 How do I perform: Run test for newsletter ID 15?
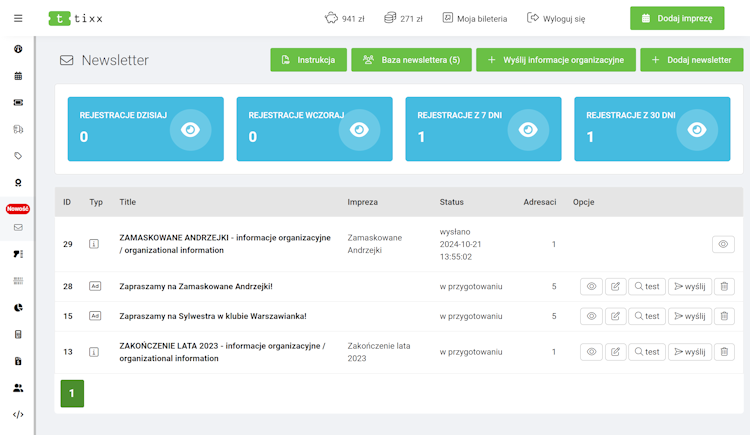tap(647, 316)
